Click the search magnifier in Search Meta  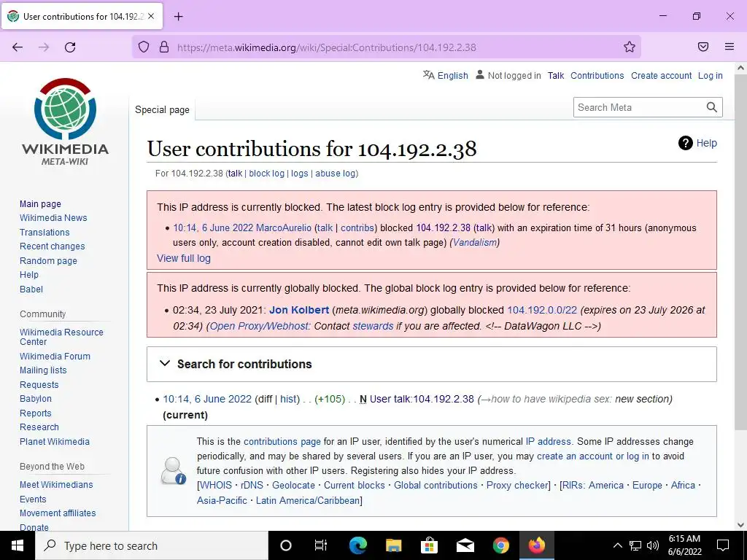click(711, 107)
